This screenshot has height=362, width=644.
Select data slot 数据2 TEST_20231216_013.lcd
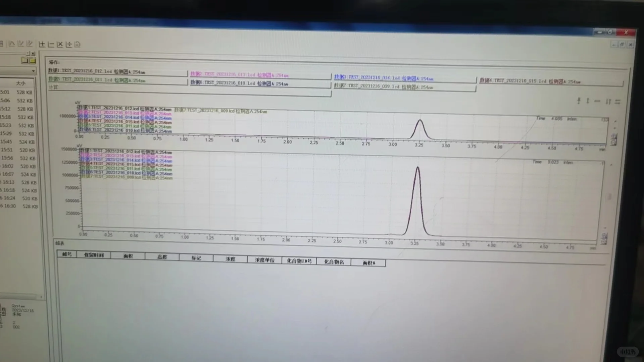point(260,75)
